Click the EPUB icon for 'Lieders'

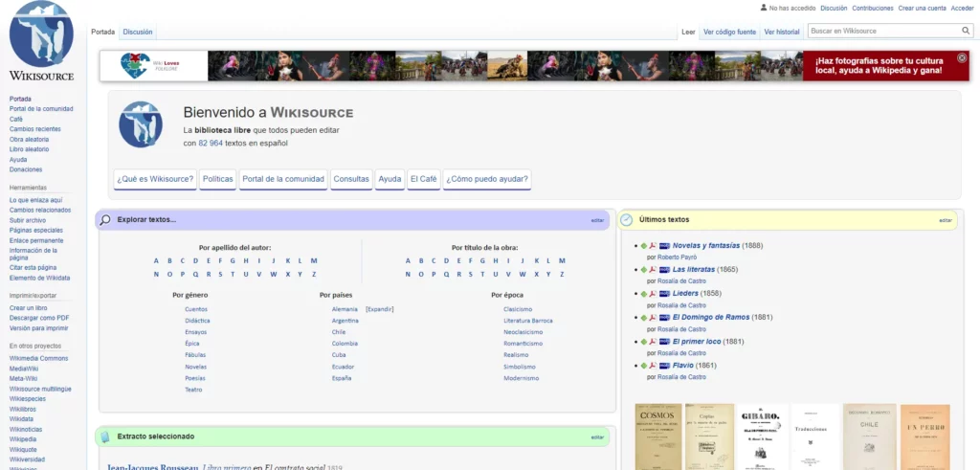(x=664, y=294)
